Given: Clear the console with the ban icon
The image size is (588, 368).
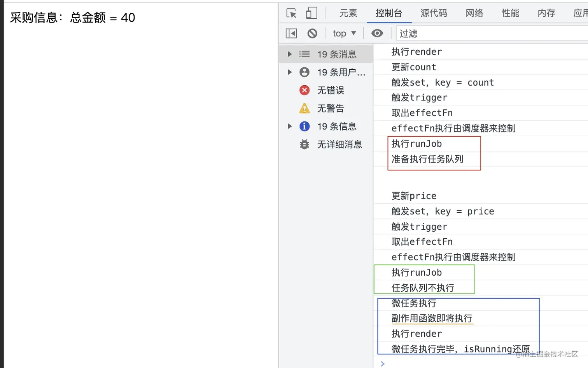Looking at the screenshot, I should click(x=312, y=33).
